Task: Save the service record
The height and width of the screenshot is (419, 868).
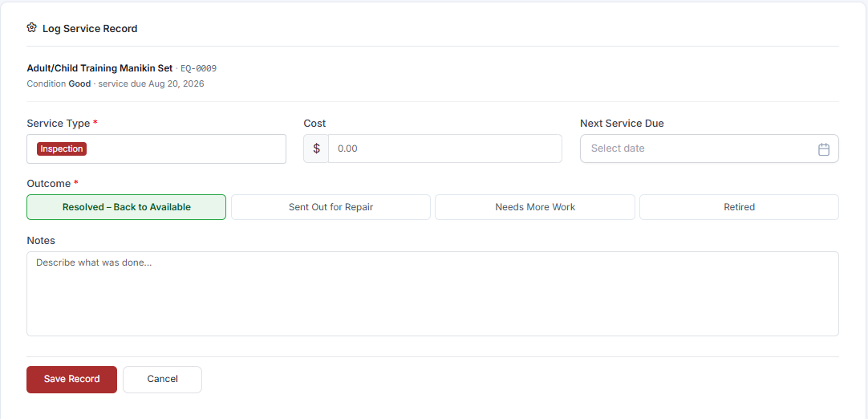Action: point(72,380)
